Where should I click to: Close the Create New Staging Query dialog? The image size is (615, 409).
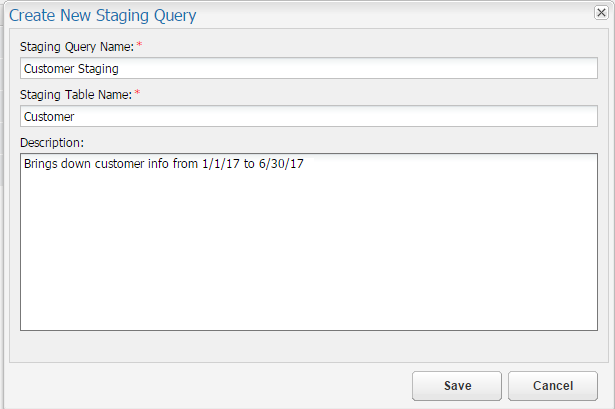click(x=599, y=13)
